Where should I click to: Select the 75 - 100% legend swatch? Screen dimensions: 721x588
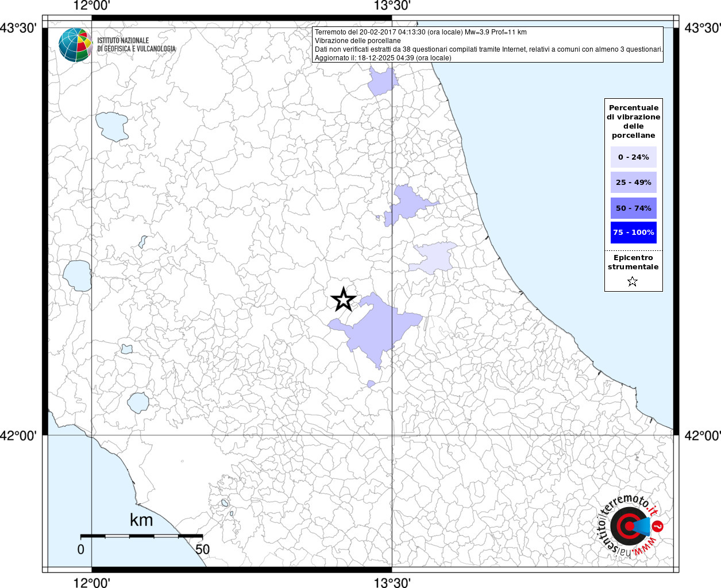point(633,233)
